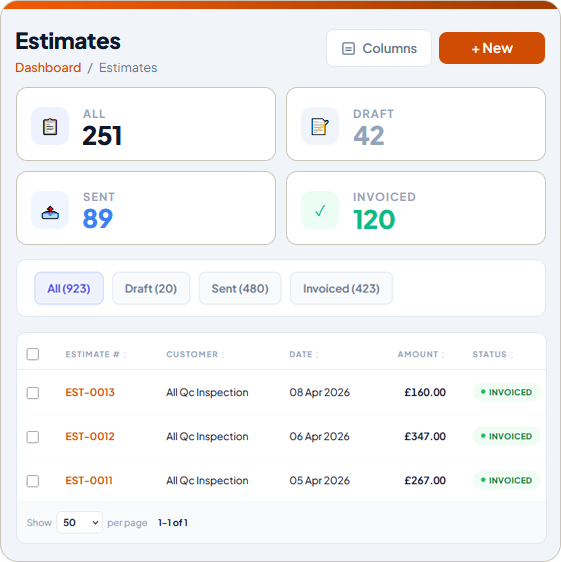The width and height of the screenshot is (561, 562).
Task: Click the £347.00 amount cell
Action: pyautogui.click(x=425, y=437)
